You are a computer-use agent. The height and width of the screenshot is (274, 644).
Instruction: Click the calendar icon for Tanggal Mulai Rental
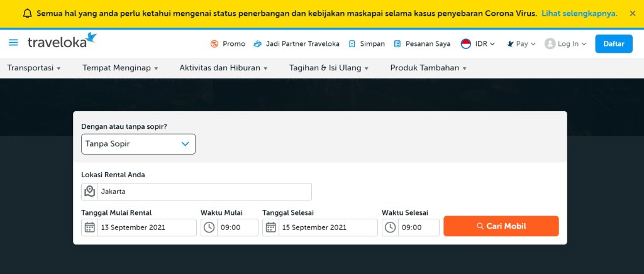pos(90,227)
